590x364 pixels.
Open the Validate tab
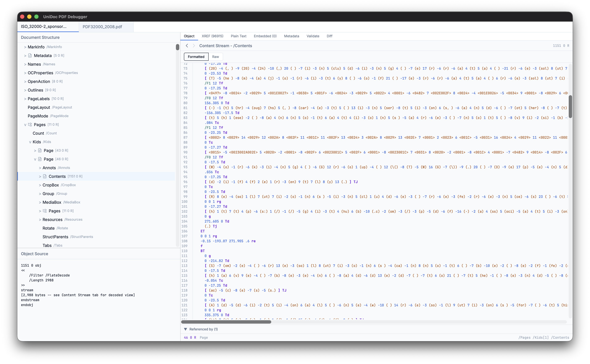(x=313, y=36)
